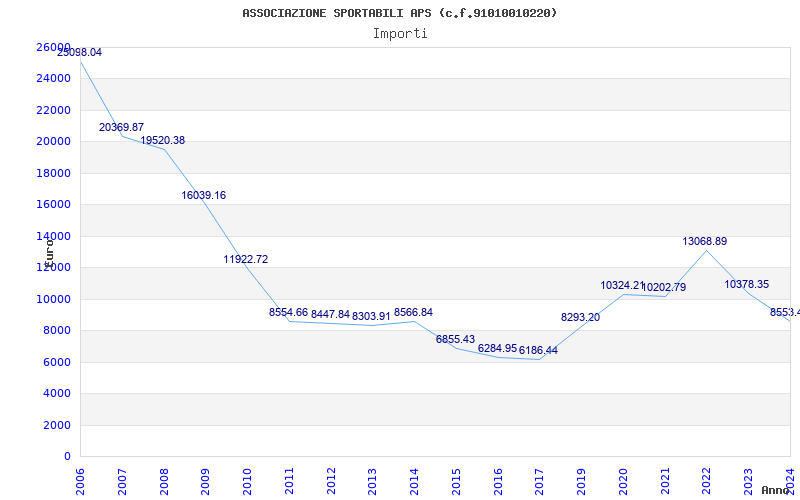Click y-axis tick 2000
800x500 pixels.
pos(57,425)
